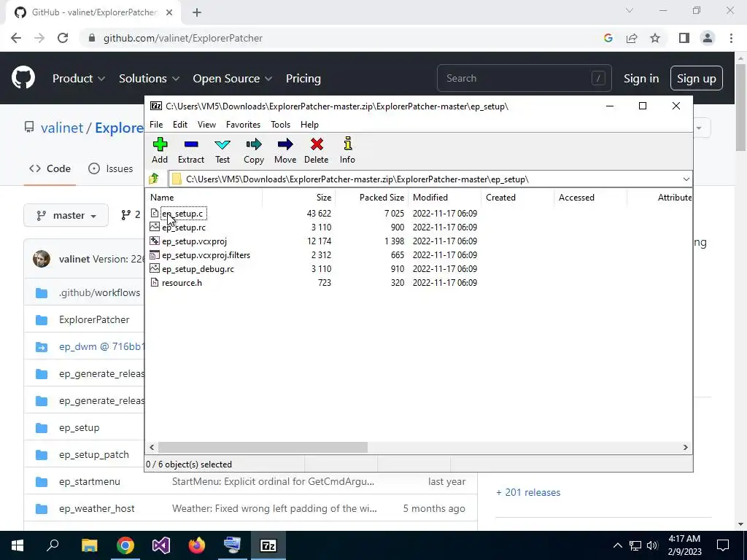Open the ep_weather_host folder link
Screen dimensions: 747x560
click(x=97, y=508)
